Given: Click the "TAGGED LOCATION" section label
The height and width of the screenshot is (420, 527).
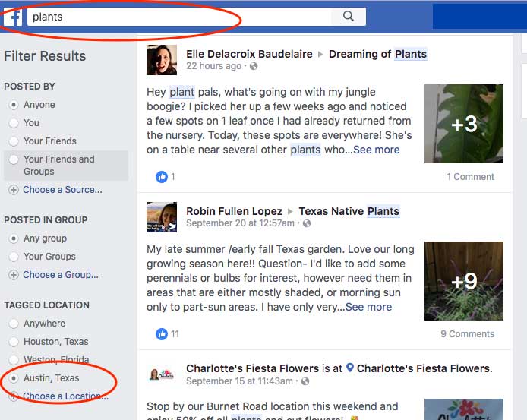Looking at the screenshot, I should [47, 305].
